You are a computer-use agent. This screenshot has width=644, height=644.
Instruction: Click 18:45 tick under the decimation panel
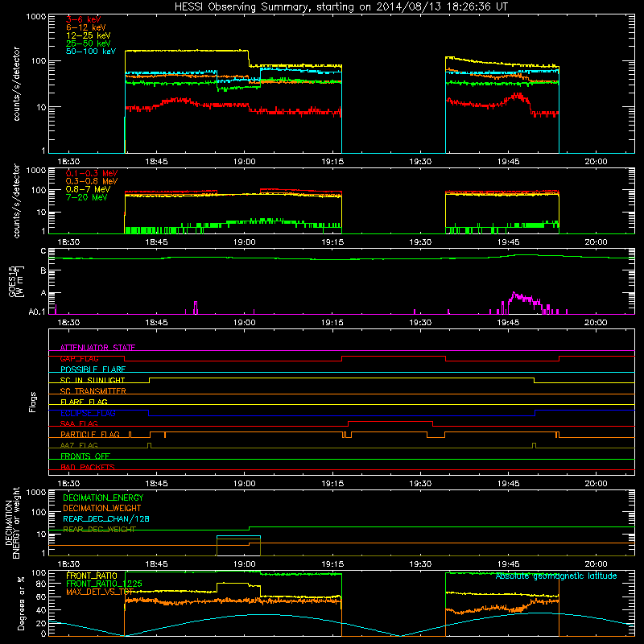pos(156,564)
